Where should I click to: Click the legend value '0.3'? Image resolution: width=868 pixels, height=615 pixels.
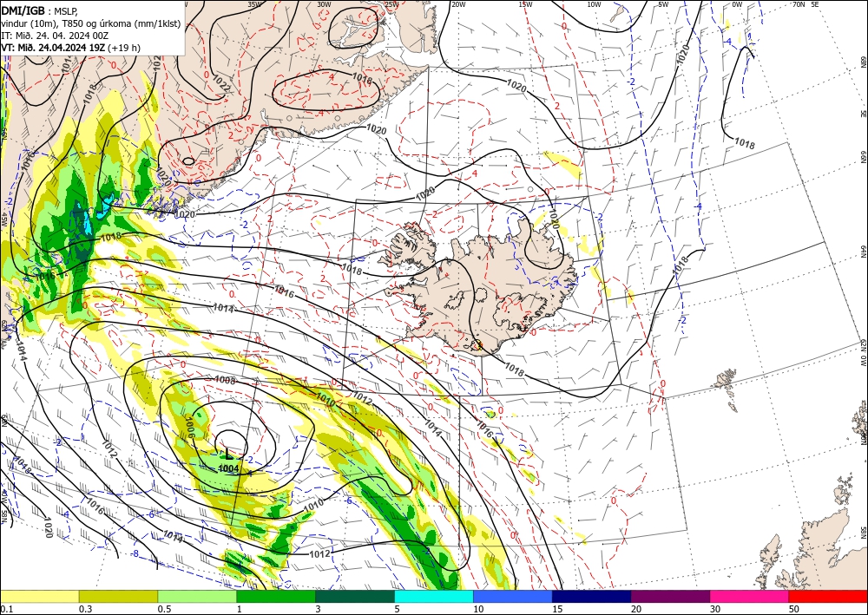[85, 609]
